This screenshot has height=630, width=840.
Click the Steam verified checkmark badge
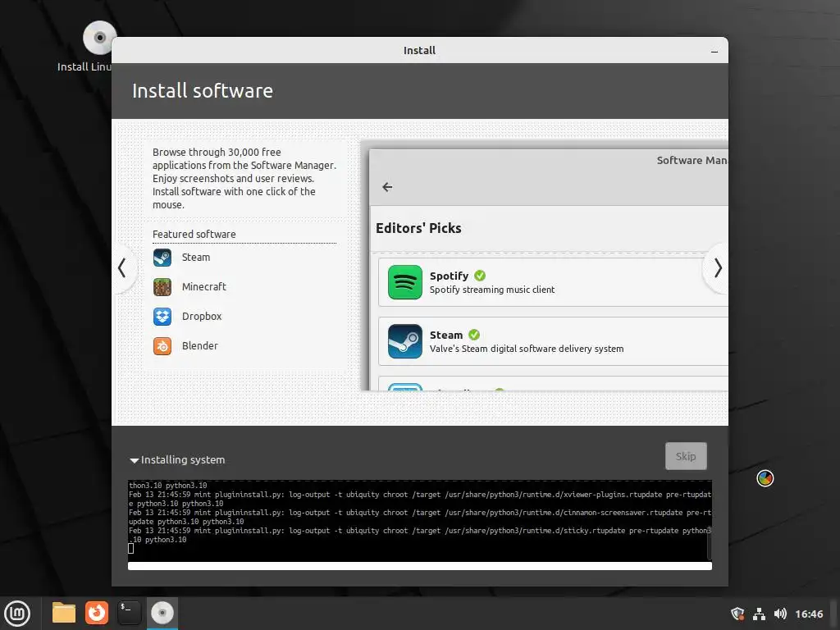coord(474,335)
